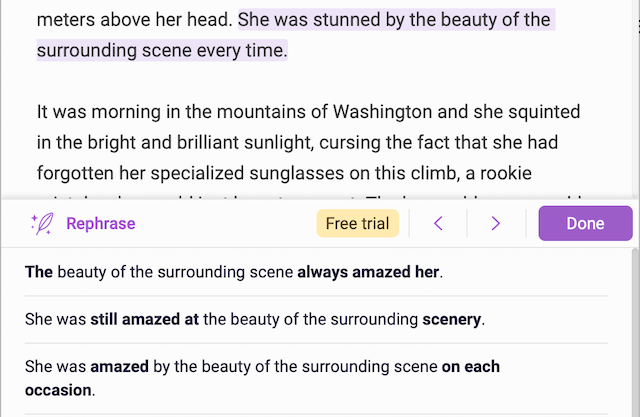Click highlighted phrase 'surrounding scene every time'

coord(162,51)
